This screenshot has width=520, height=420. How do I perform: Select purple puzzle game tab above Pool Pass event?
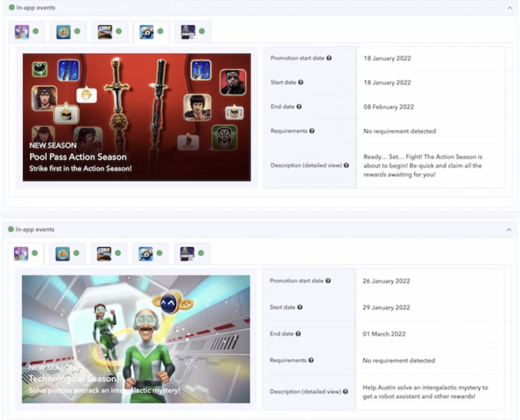coord(22,32)
